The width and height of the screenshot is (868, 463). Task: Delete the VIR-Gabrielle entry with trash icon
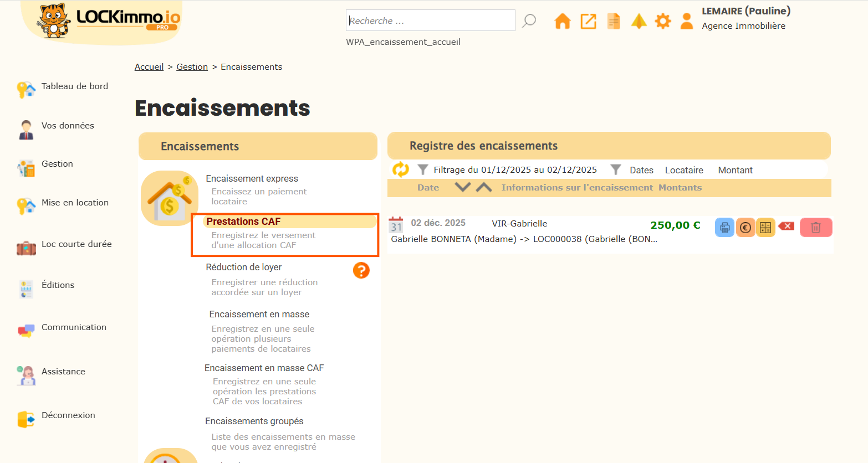click(815, 228)
